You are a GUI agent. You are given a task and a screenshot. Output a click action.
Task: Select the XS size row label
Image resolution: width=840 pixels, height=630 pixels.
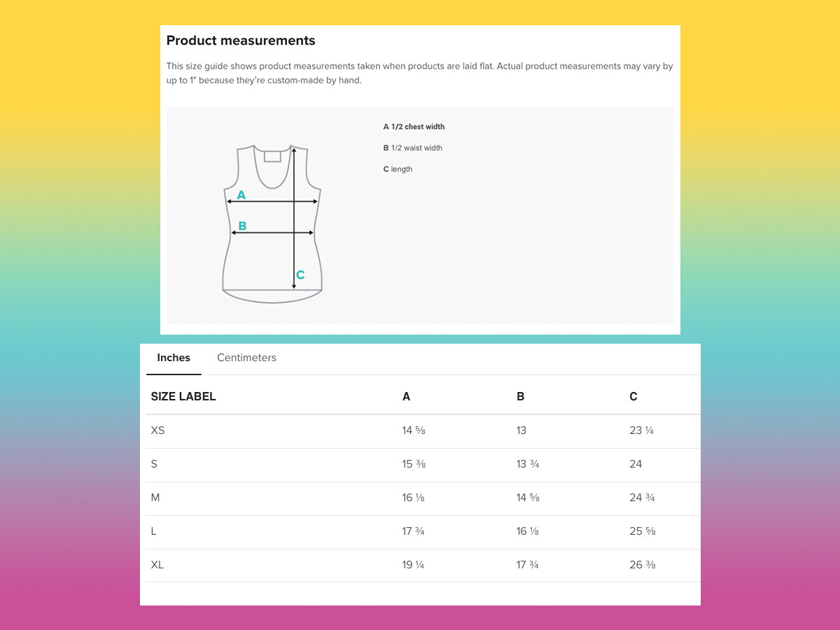157,430
